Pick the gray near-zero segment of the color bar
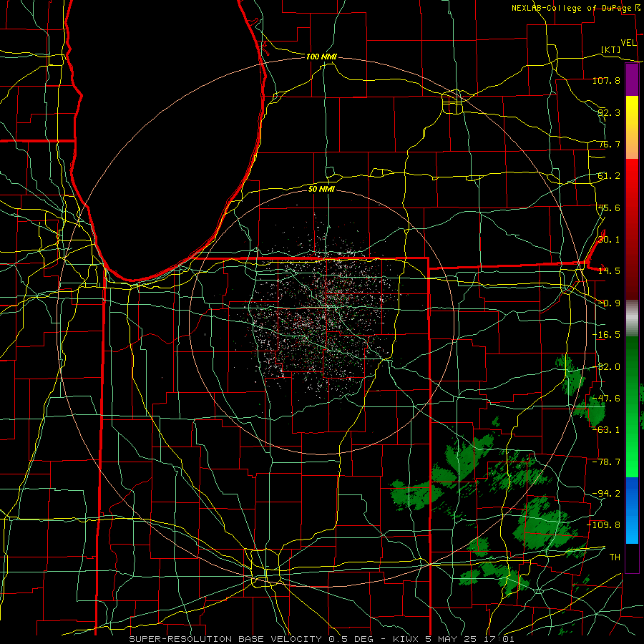 coord(632,318)
